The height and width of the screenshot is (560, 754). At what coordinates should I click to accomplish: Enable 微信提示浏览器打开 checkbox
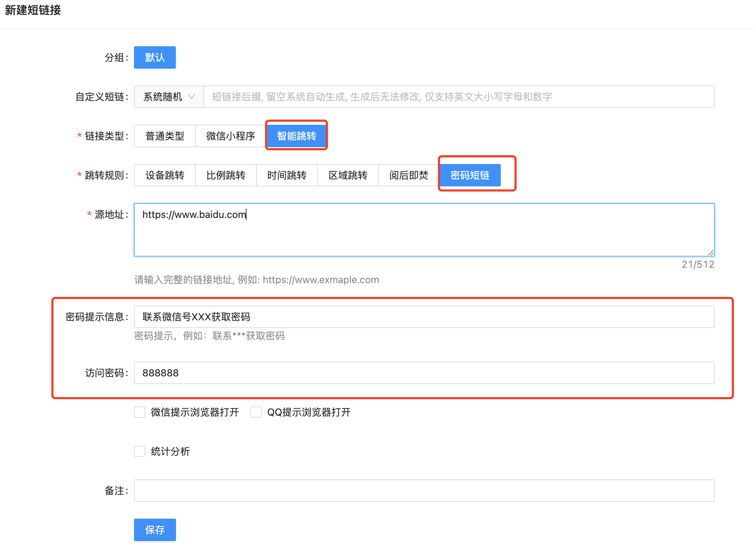point(140,412)
